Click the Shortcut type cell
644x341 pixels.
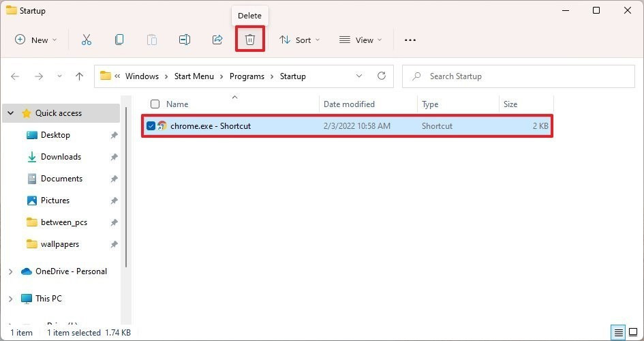[x=437, y=126]
